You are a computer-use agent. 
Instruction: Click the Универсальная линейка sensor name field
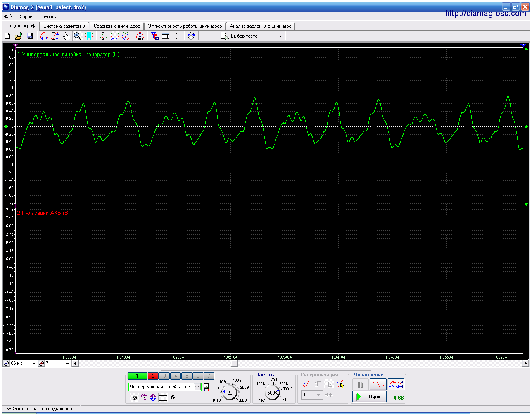[161, 387]
